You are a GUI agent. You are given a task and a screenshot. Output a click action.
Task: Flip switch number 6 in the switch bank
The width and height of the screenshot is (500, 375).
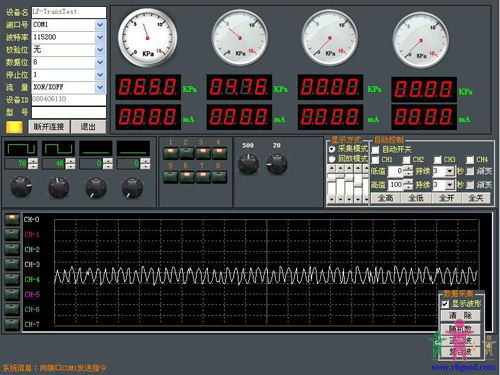tap(187, 177)
